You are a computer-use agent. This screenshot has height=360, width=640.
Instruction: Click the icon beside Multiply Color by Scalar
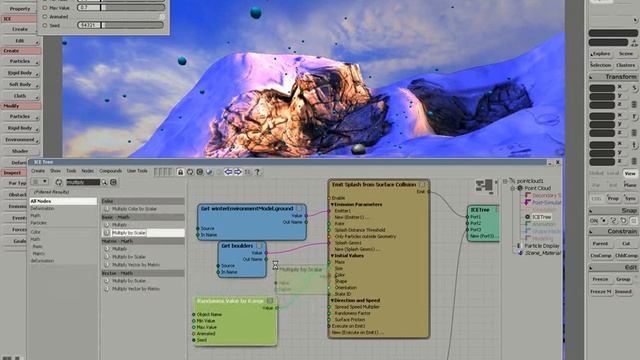point(107,209)
